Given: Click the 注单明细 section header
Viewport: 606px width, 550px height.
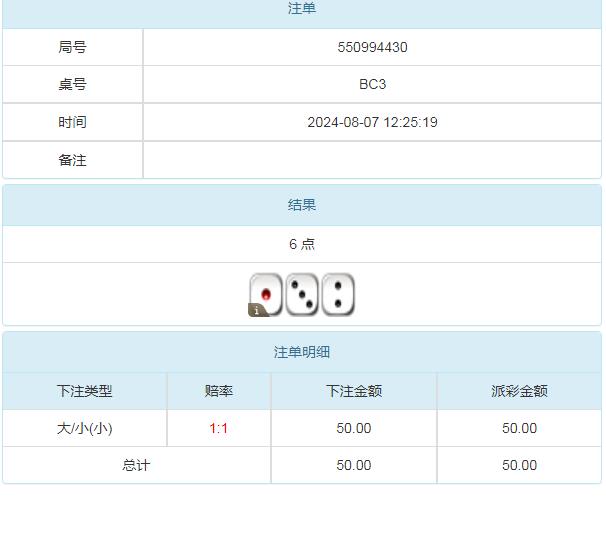Looking at the screenshot, I should pos(302,352).
